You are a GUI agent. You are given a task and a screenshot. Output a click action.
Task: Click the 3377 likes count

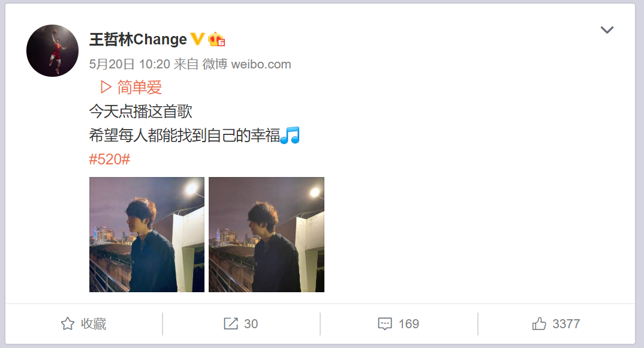566,324
